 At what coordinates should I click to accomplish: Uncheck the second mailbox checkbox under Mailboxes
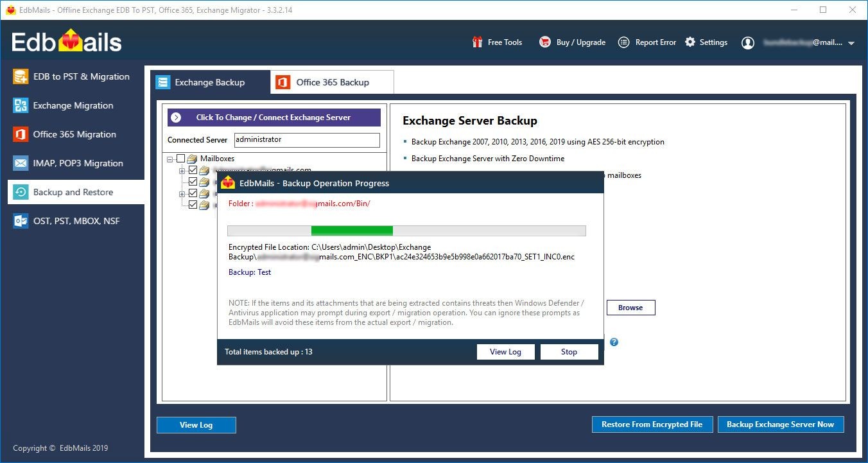[x=193, y=182]
